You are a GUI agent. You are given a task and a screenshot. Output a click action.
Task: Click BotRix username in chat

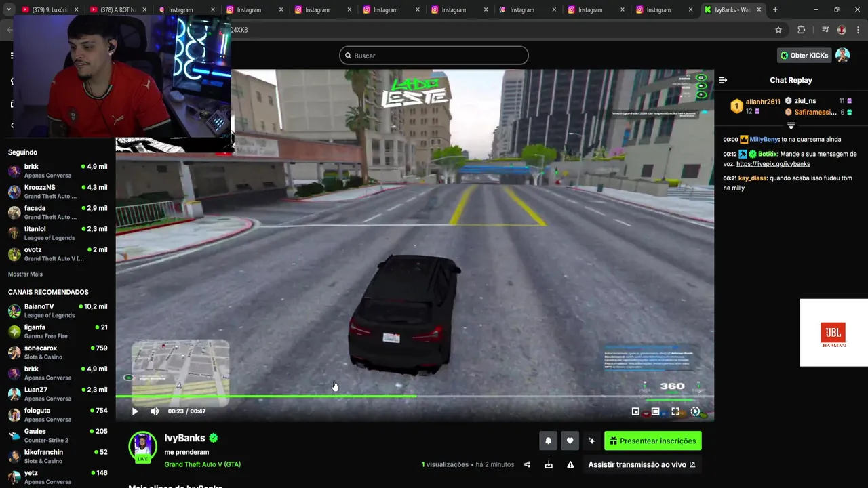tap(768, 154)
